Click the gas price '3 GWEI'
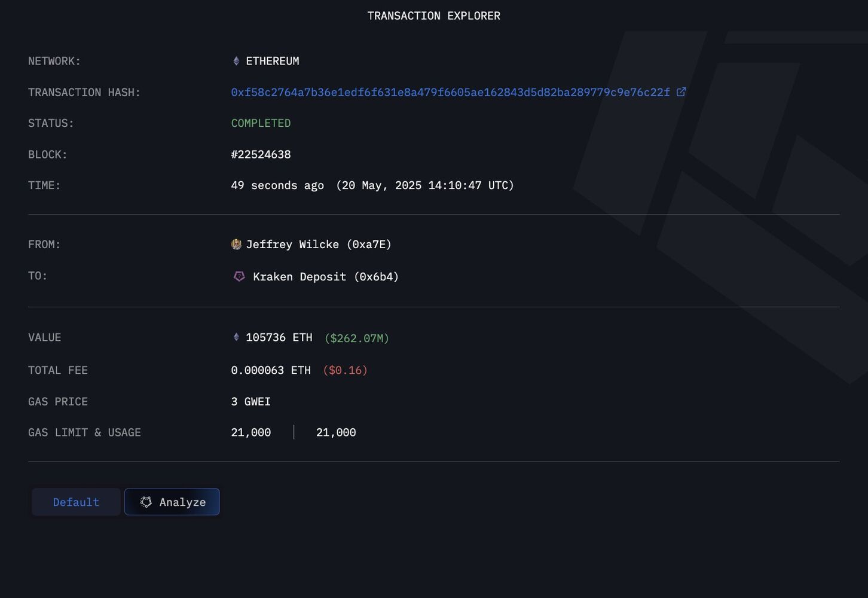The image size is (868, 598). tap(250, 401)
